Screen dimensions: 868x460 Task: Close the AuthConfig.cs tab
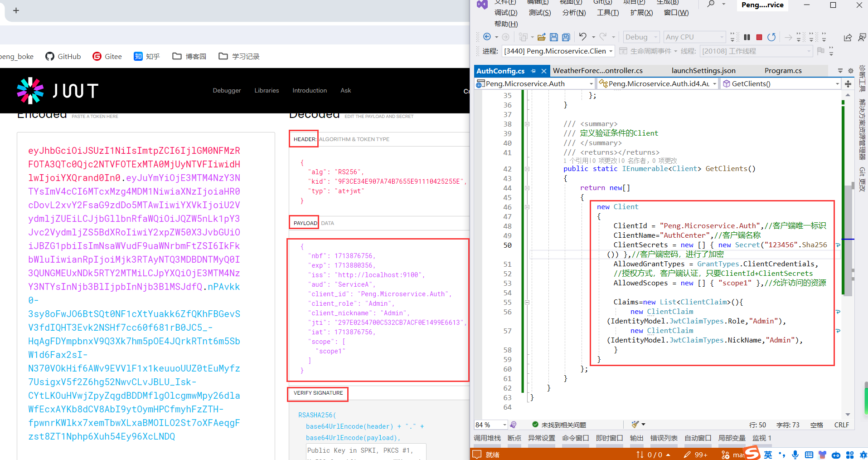[544, 71]
